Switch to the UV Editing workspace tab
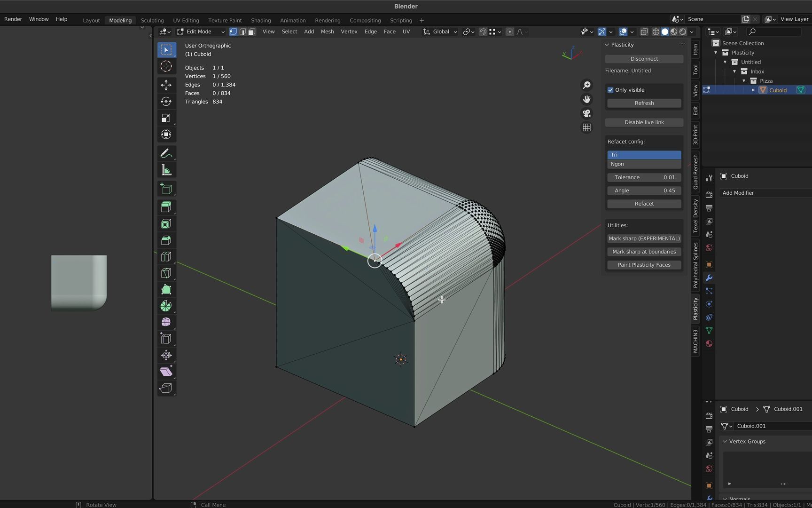This screenshot has width=812, height=508. click(x=186, y=20)
